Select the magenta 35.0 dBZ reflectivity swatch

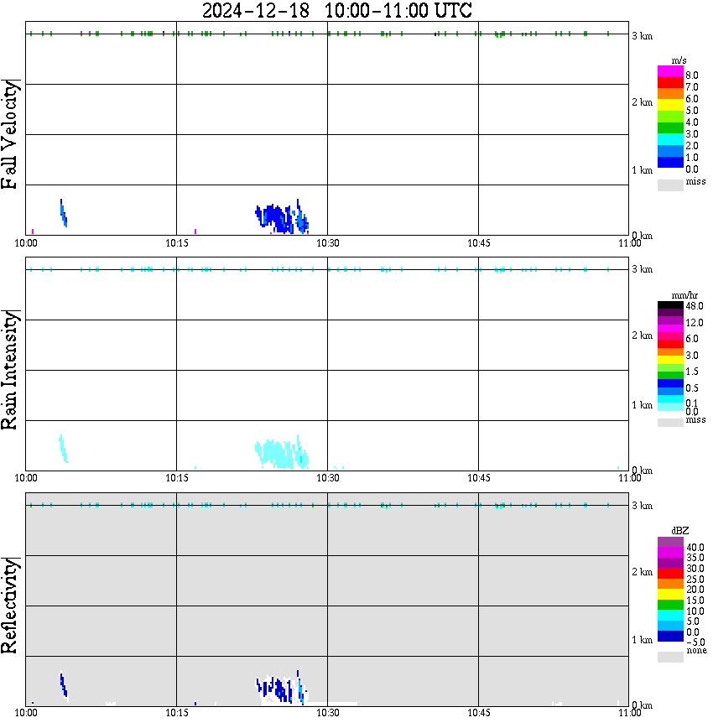click(x=670, y=553)
